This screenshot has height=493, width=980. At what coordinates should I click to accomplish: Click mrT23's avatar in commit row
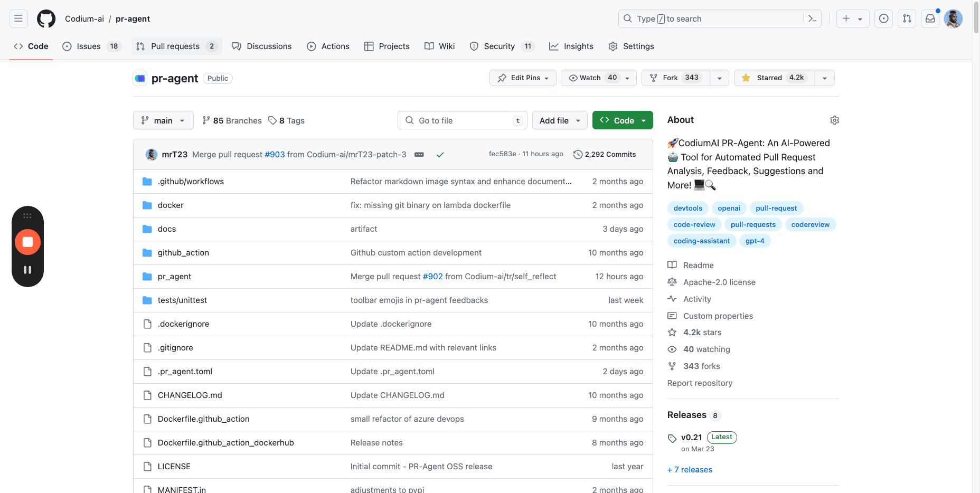[152, 154]
